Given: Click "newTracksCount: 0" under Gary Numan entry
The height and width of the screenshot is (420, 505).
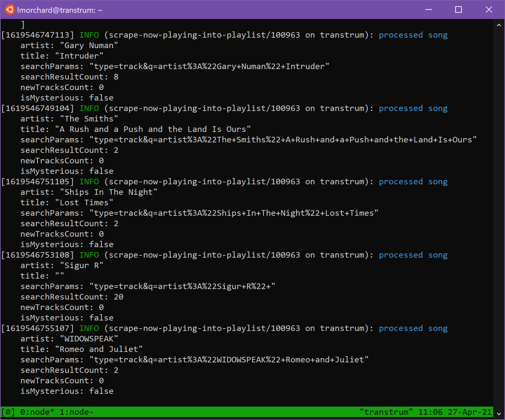Looking at the screenshot, I should (62, 87).
